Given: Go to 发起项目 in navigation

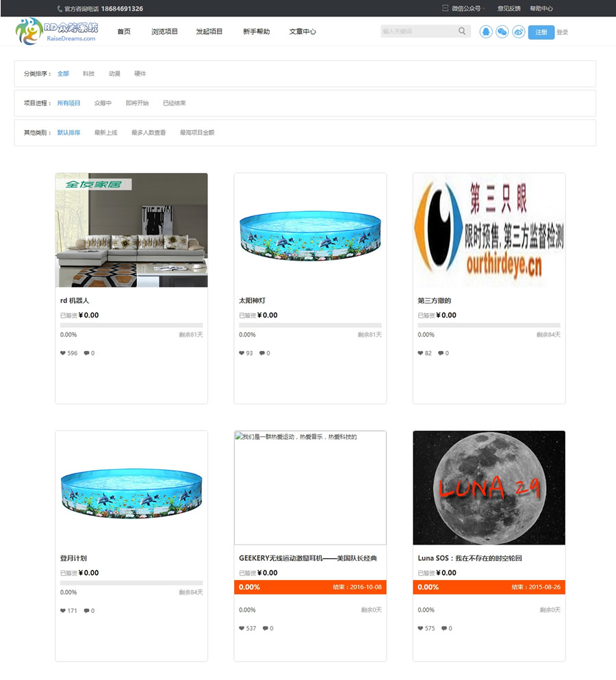Looking at the screenshot, I should coord(209,31).
